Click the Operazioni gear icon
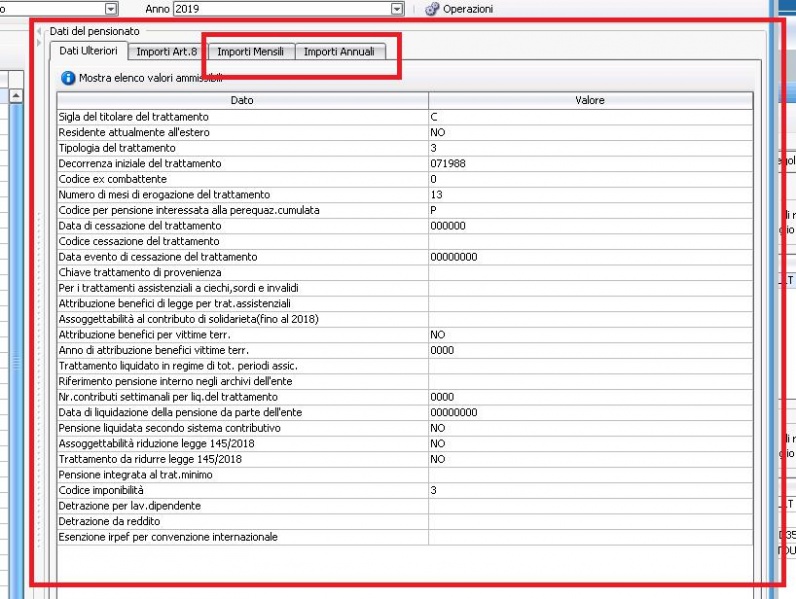Screen dimensions: 796x599 [x=432, y=9]
